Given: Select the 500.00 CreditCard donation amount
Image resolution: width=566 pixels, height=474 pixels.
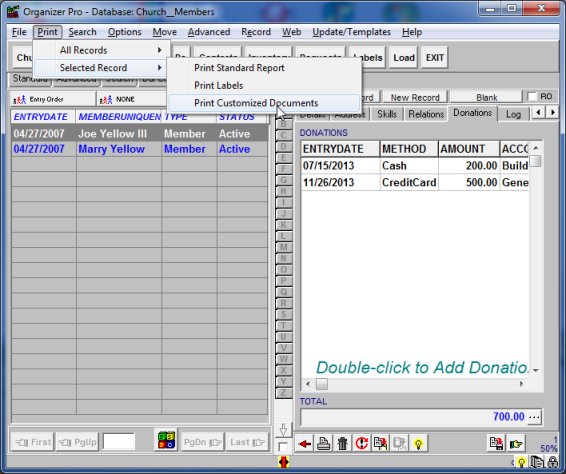Looking at the screenshot, I should 469,182.
